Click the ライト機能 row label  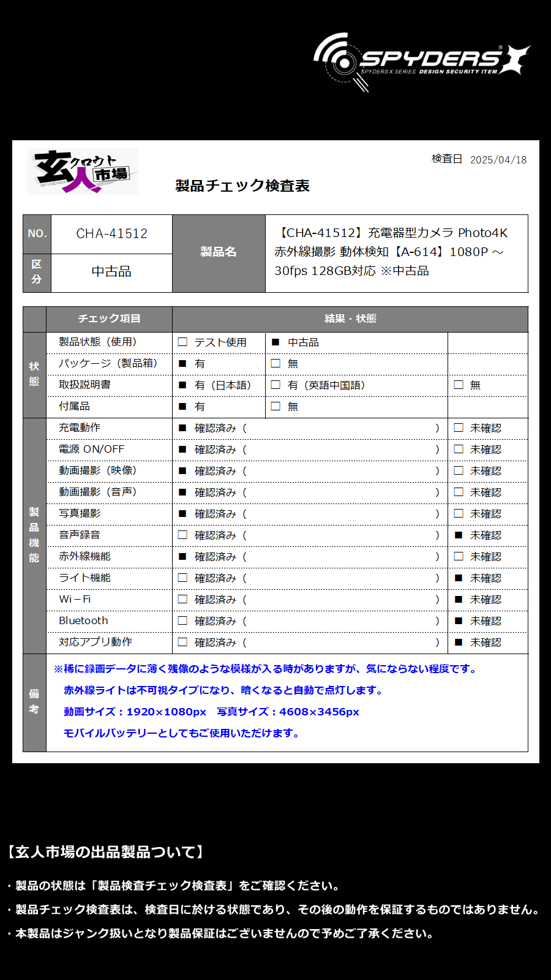point(84,578)
